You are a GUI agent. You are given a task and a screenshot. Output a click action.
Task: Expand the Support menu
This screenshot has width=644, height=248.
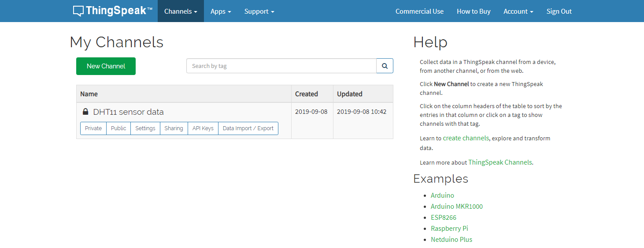(x=259, y=11)
